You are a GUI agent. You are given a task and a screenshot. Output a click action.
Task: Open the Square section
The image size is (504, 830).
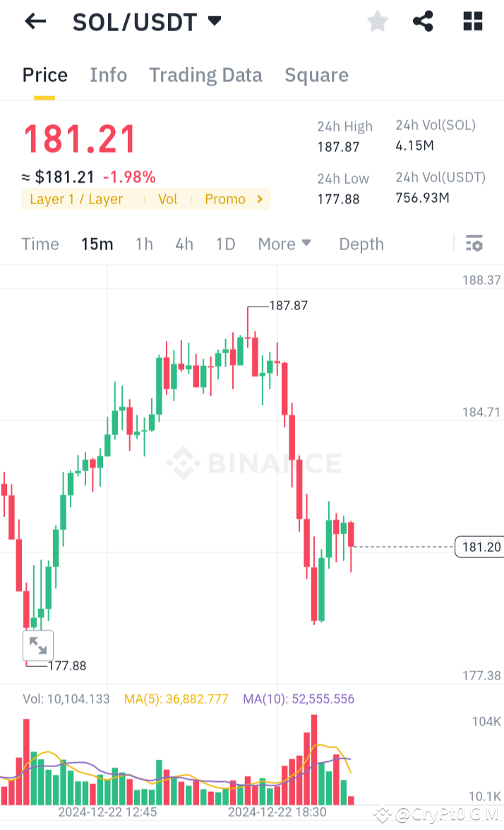pos(316,75)
